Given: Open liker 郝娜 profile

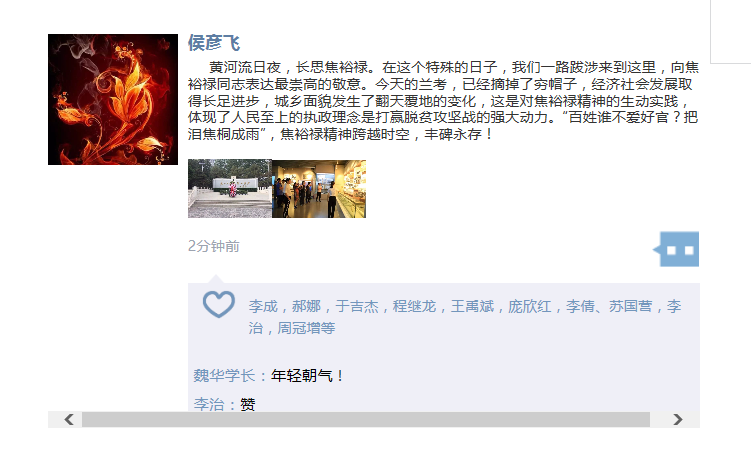Looking at the screenshot, I should [x=307, y=306].
